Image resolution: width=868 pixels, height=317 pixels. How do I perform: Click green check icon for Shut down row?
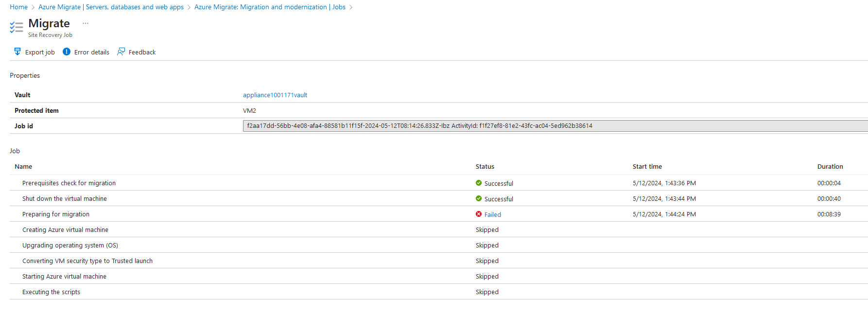point(479,198)
